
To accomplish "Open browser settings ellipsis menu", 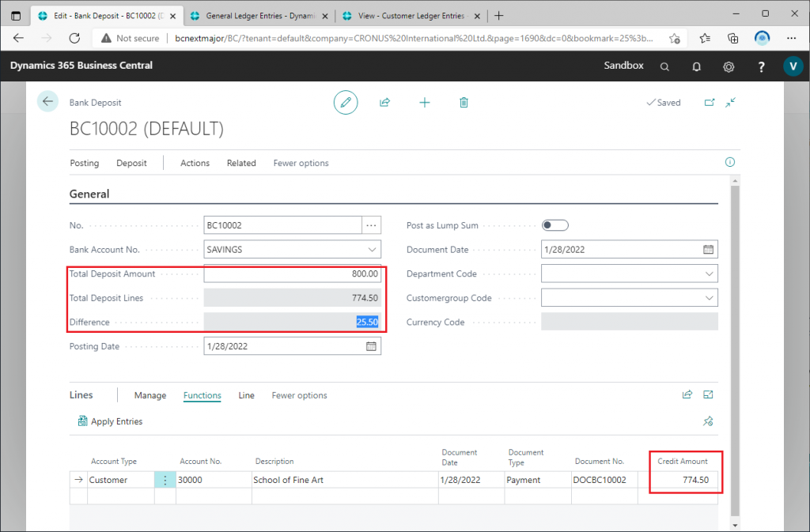I will (x=791, y=38).
